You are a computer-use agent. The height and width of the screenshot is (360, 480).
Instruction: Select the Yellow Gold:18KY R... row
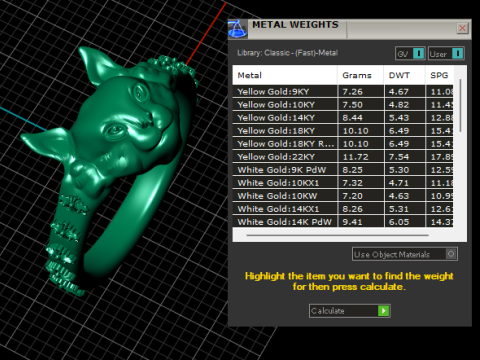click(343, 144)
